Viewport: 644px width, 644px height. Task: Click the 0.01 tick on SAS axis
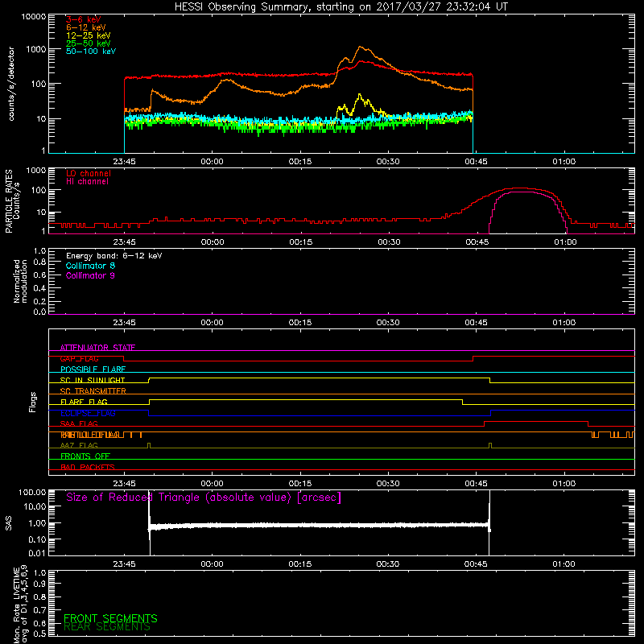(x=37, y=553)
